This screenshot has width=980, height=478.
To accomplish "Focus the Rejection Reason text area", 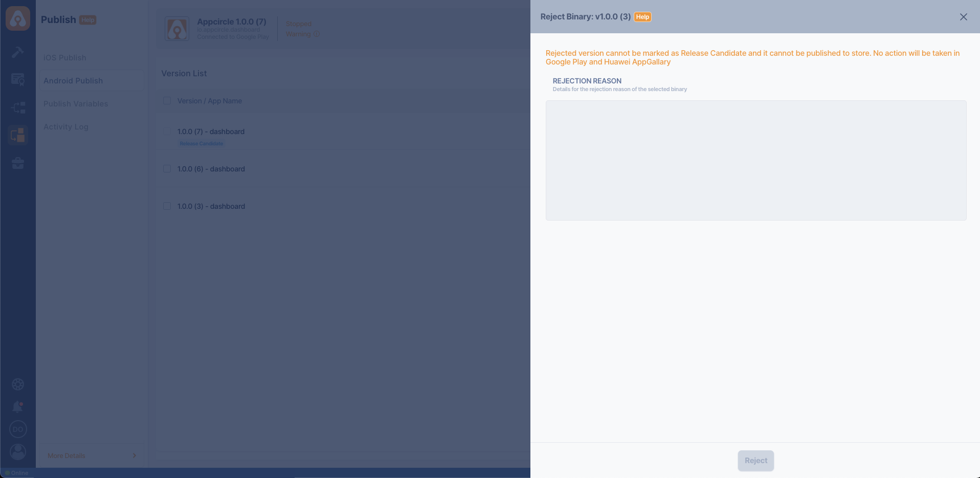I will pos(755,160).
